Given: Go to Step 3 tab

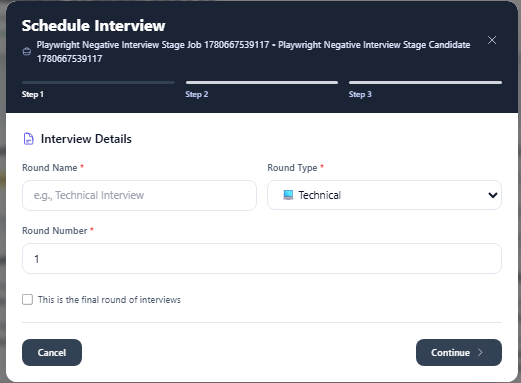Looking at the screenshot, I should (x=360, y=94).
